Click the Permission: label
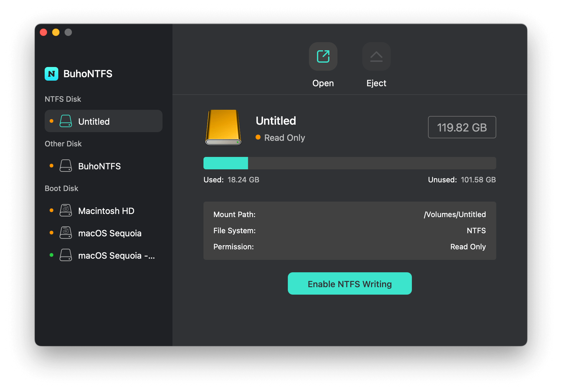This screenshot has height=392, width=562. pyautogui.click(x=234, y=247)
